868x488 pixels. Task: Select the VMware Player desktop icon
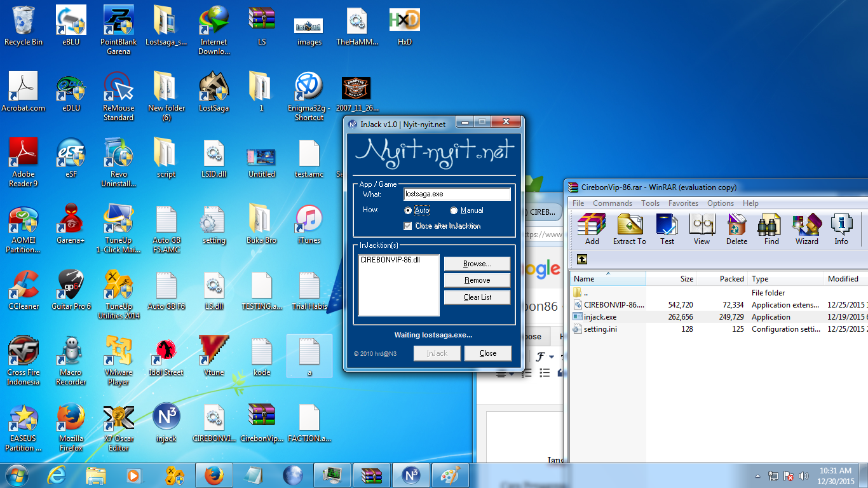[119, 361]
